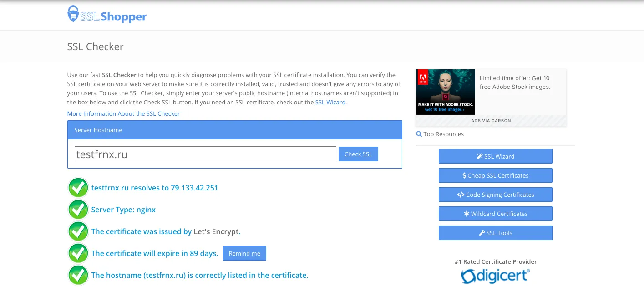Click the checkmark icon beside certificate issuer

click(78, 231)
